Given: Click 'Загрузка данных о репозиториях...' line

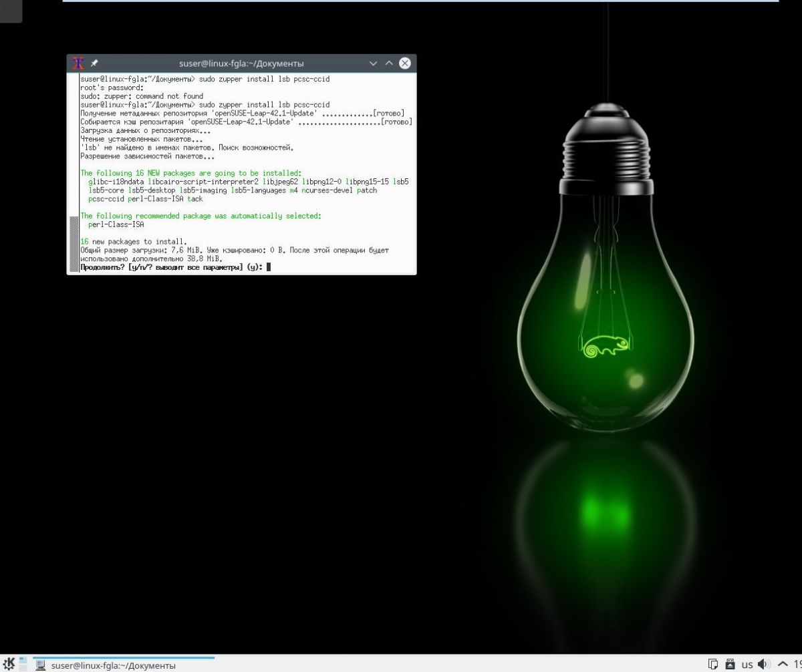Looking at the screenshot, I should click(144, 130).
